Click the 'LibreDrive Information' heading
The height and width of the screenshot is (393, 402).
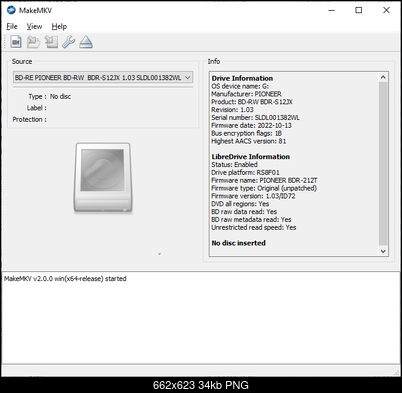tap(251, 157)
